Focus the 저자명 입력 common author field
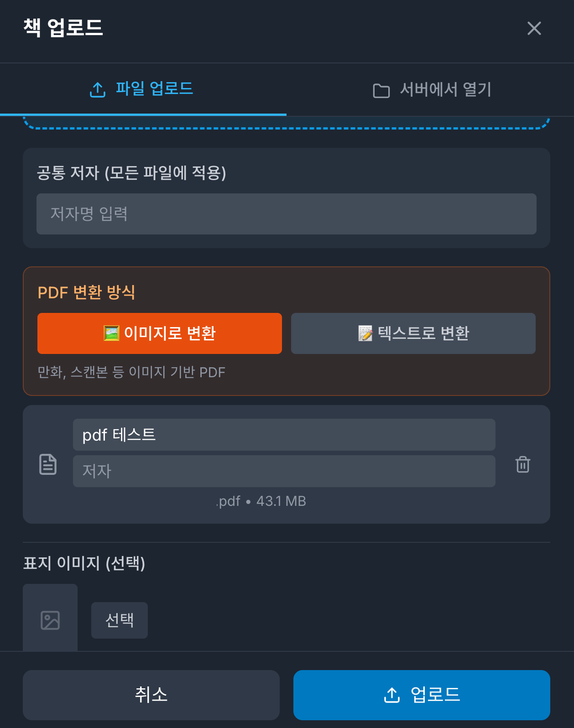The width and height of the screenshot is (574, 728). (286, 214)
